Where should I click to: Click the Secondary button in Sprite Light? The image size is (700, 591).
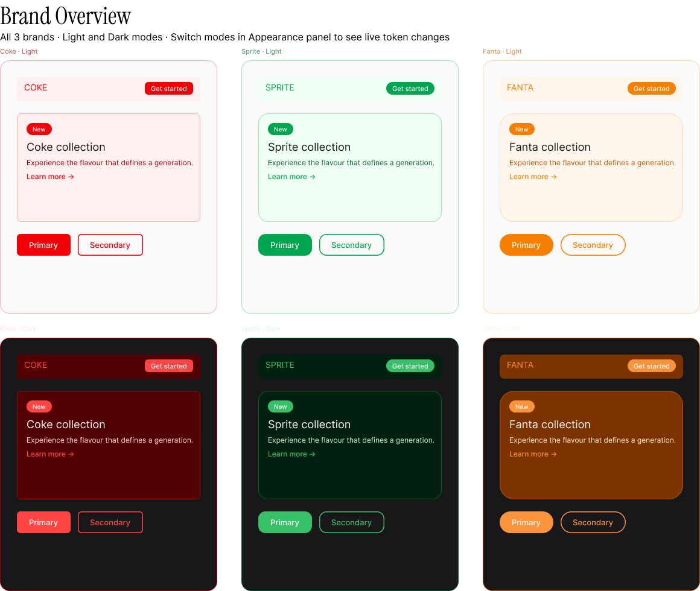(x=351, y=245)
